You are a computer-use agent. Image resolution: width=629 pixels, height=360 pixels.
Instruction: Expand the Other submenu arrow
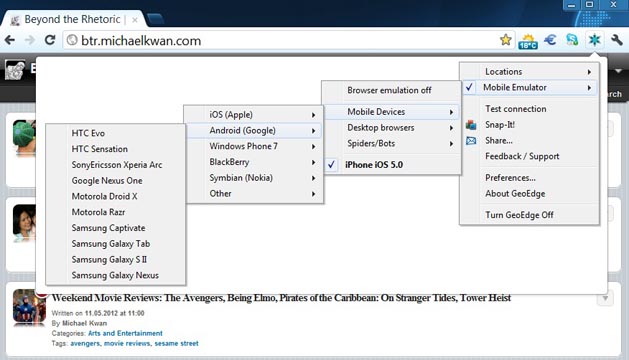point(313,194)
